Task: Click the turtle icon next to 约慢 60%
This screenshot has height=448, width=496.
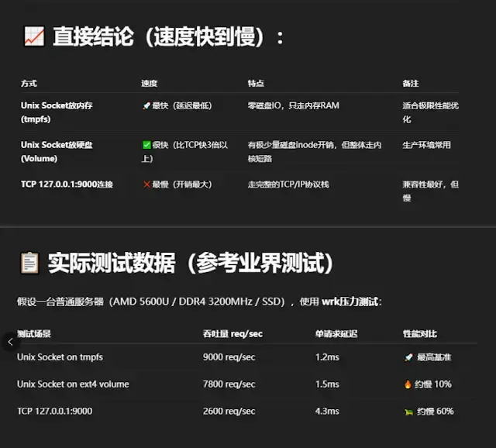Action: (x=408, y=412)
